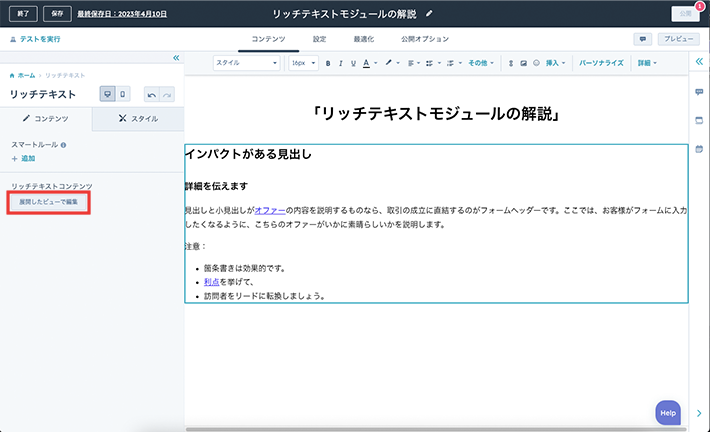Open the 詳細 advanced menu

(647, 63)
